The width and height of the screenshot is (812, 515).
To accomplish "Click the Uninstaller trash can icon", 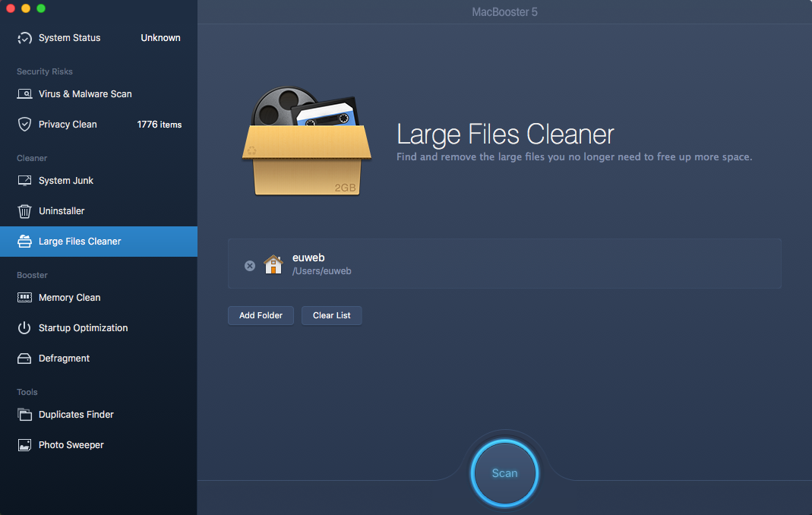I will coord(24,211).
